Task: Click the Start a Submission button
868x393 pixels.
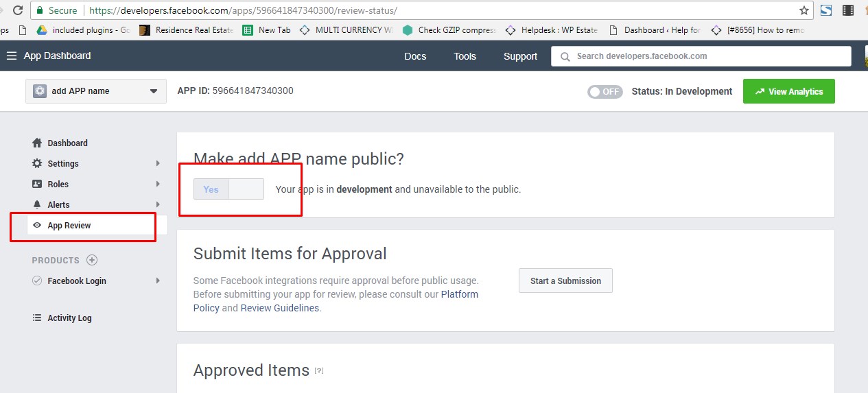Action: click(565, 281)
